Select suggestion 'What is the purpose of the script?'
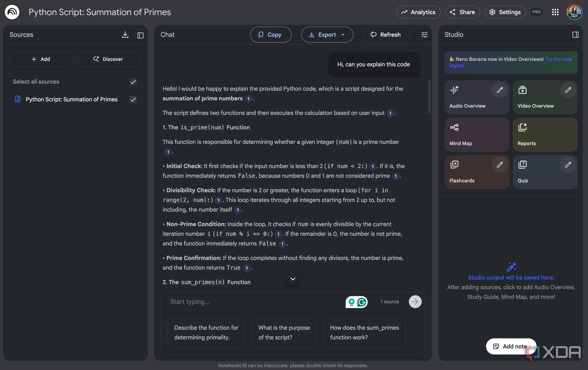The width and height of the screenshot is (588, 370). (x=284, y=332)
